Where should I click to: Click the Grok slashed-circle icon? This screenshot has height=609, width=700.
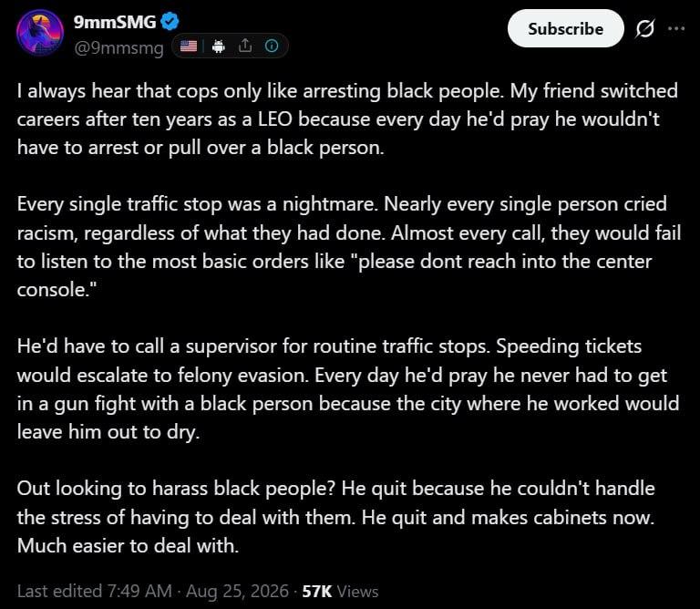coord(644,28)
